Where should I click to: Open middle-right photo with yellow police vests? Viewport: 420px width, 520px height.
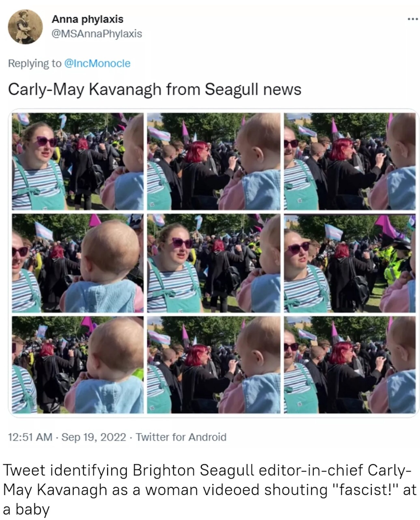pyautogui.click(x=350, y=263)
